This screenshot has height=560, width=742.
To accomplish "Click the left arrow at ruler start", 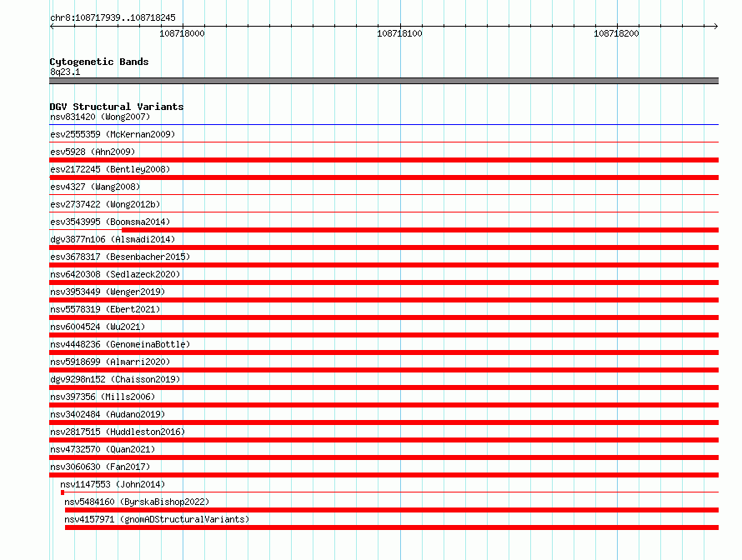I will [52, 27].
